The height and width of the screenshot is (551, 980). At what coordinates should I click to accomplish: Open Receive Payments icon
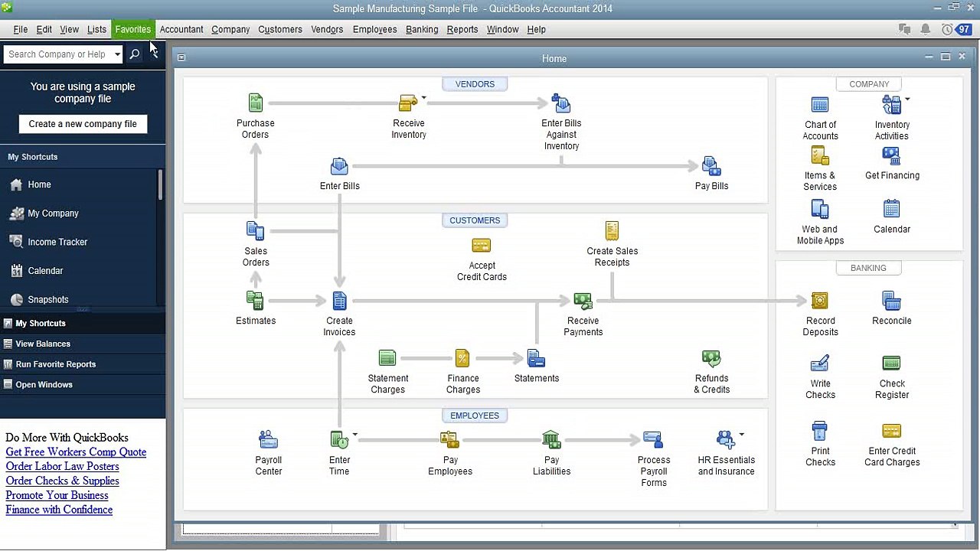pos(583,301)
